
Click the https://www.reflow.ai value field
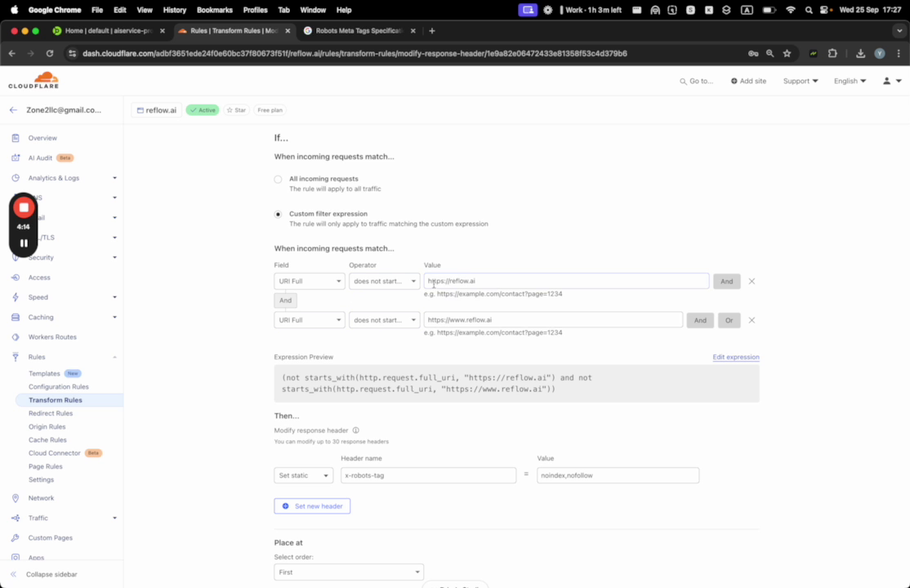point(553,320)
